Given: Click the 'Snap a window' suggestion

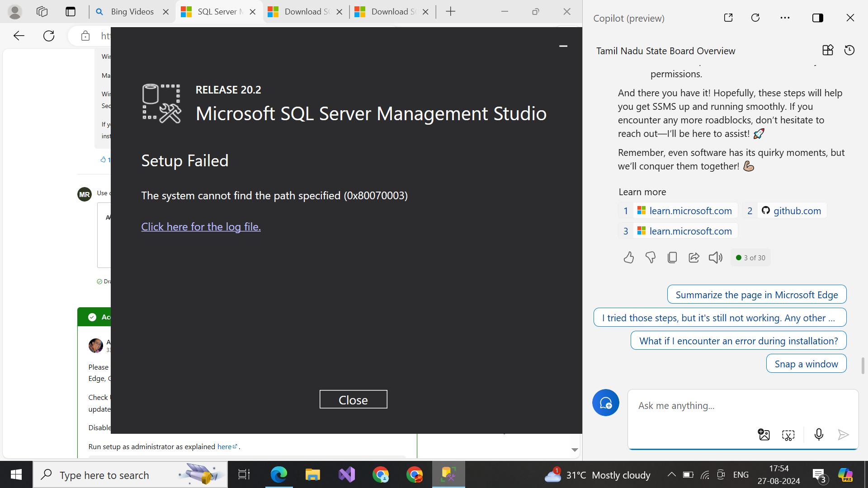Looking at the screenshot, I should tap(806, 364).
